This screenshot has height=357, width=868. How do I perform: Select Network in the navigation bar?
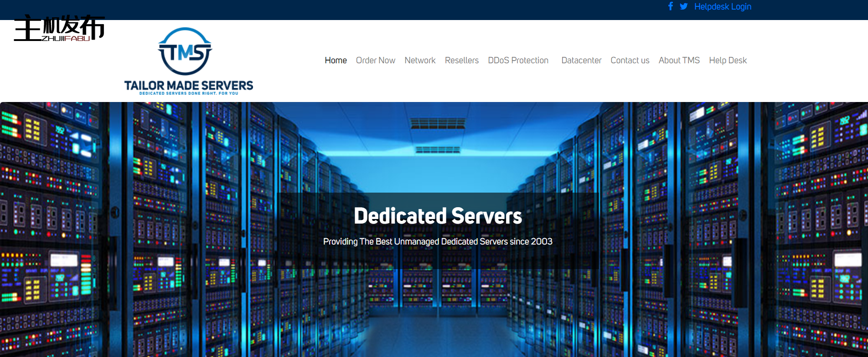(x=420, y=60)
